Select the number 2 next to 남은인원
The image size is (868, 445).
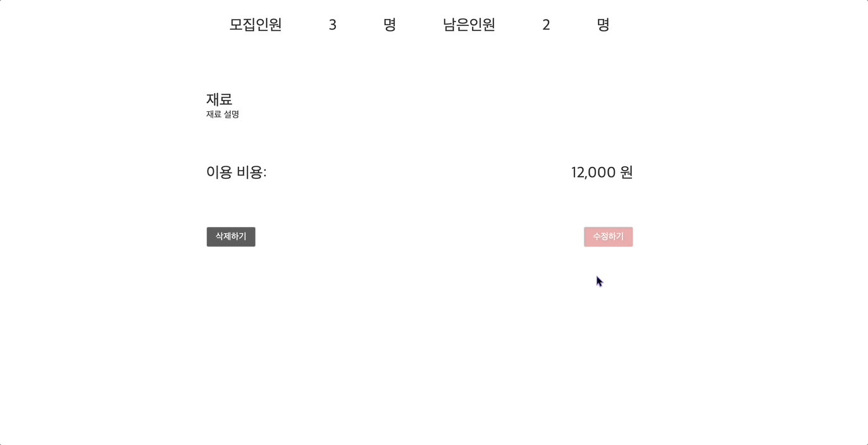545,25
